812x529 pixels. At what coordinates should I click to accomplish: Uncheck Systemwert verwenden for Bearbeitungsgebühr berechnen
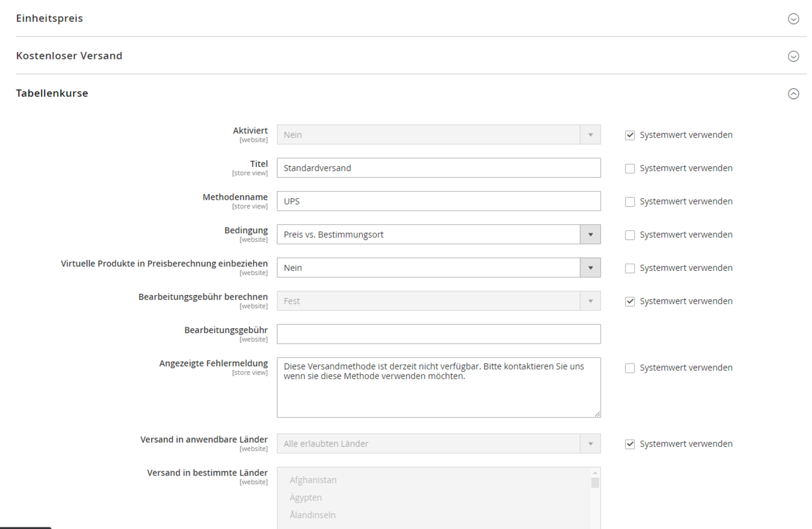pos(630,302)
